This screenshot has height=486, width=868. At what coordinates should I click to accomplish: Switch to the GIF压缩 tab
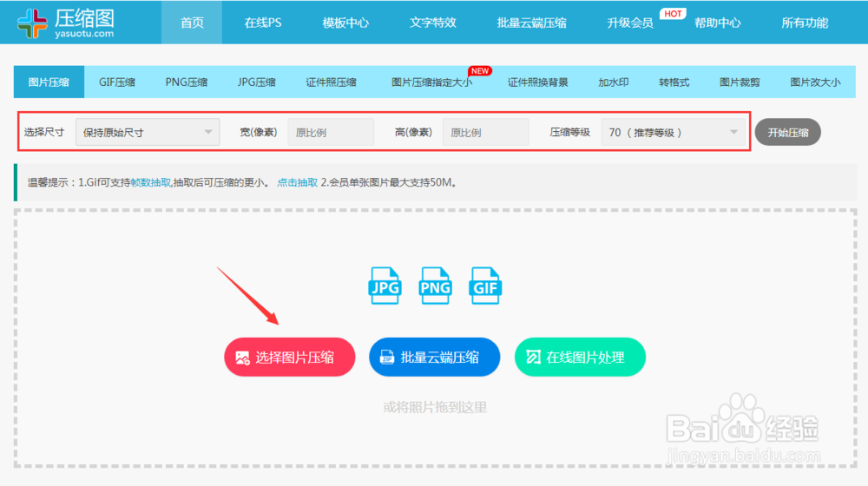click(117, 82)
